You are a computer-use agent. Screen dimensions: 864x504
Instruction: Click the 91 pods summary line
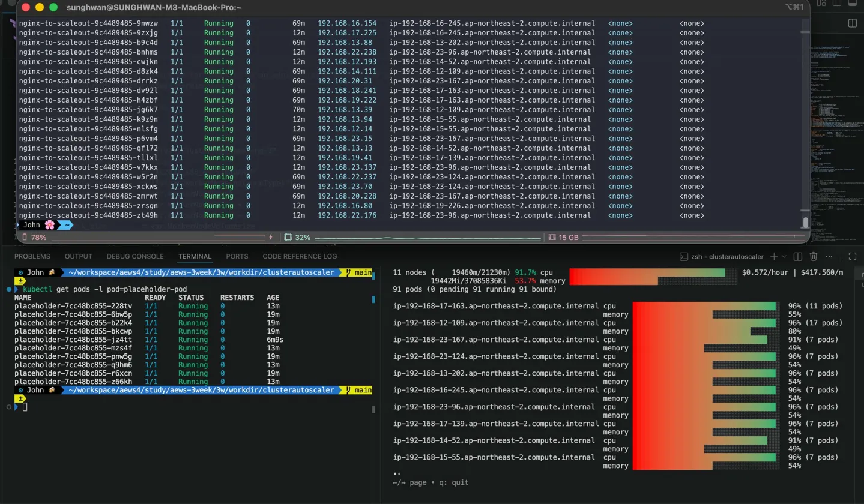(474, 289)
